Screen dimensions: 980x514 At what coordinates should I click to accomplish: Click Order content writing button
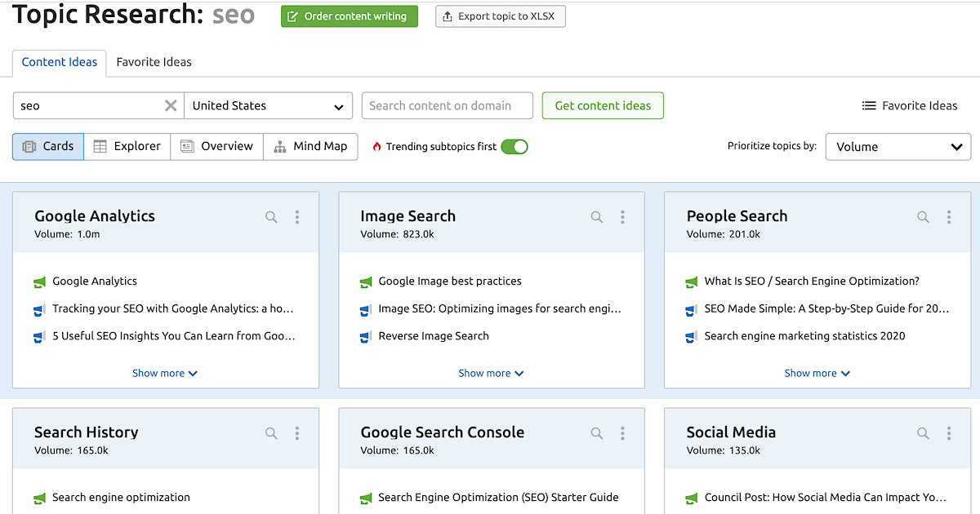click(x=350, y=16)
